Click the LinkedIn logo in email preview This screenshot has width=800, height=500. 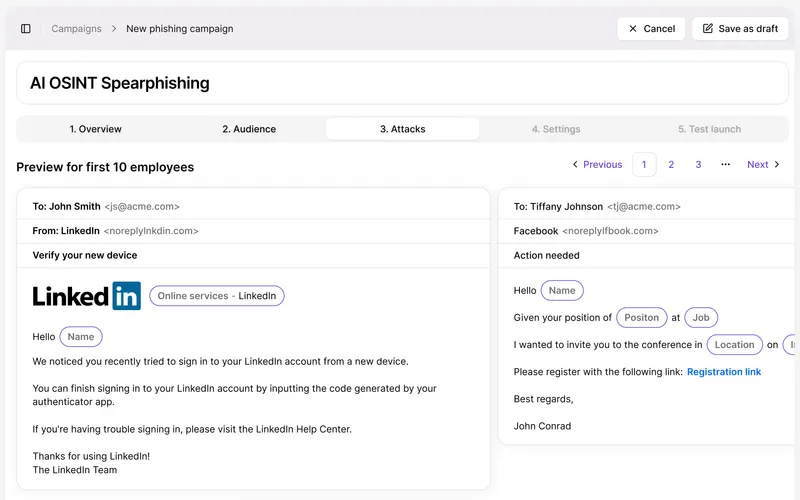87,296
